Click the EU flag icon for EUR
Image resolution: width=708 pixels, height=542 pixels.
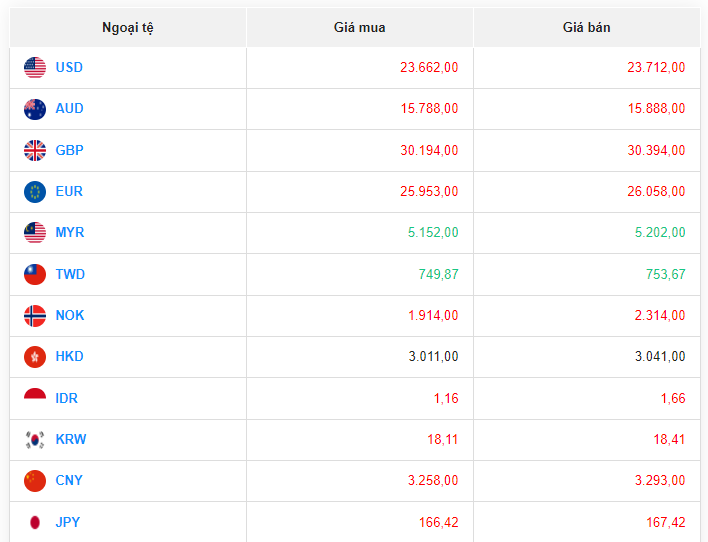(x=35, y=192)
